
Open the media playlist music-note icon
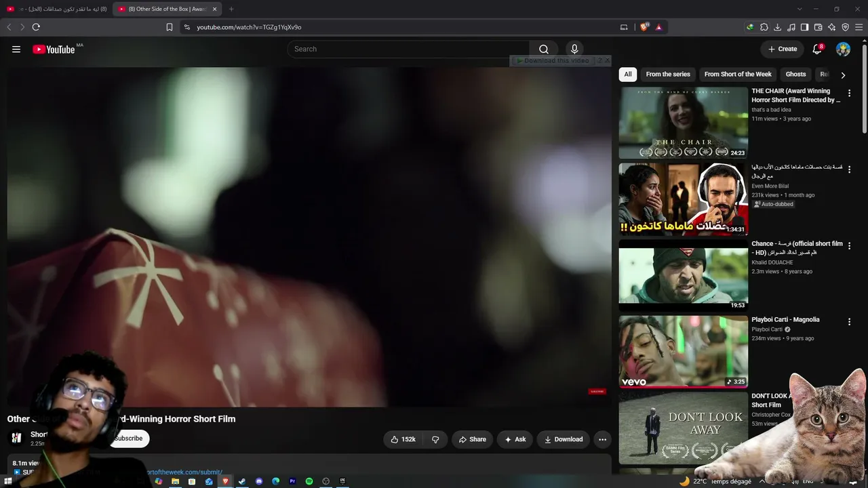tap(791, 27)
